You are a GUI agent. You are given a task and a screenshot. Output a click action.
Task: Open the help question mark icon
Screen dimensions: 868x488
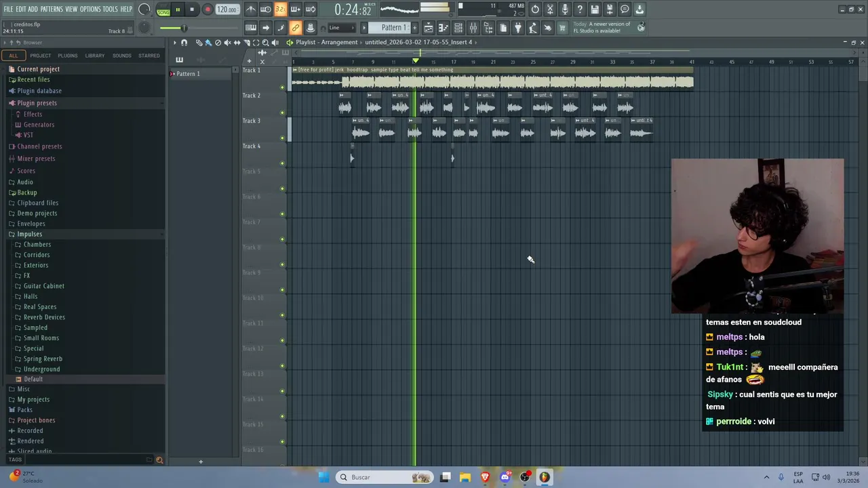(580, 9)
